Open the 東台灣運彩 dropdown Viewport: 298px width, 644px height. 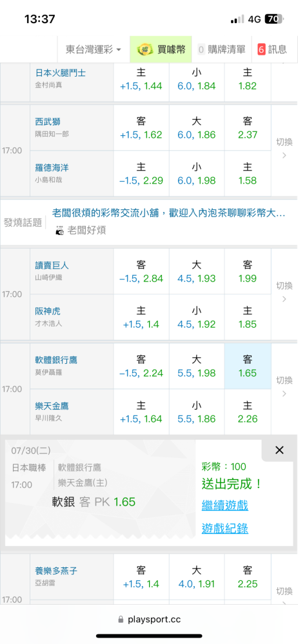point(94,50)
